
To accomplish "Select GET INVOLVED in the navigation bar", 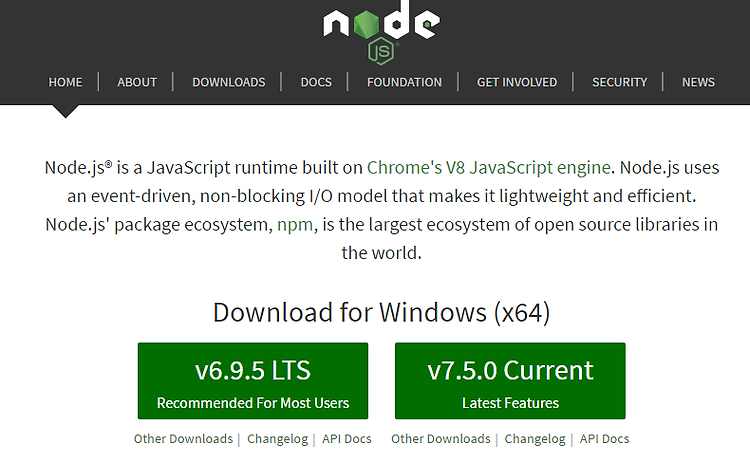I will [517, 82].
